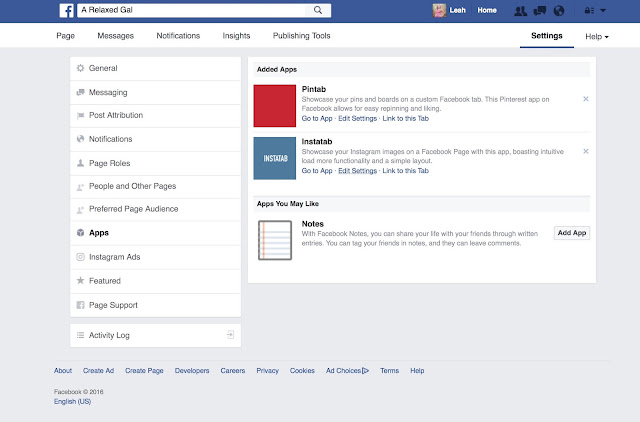This screenshot has width=640, height=422.
Task: Click the Featured star icon
Action: 80,280
